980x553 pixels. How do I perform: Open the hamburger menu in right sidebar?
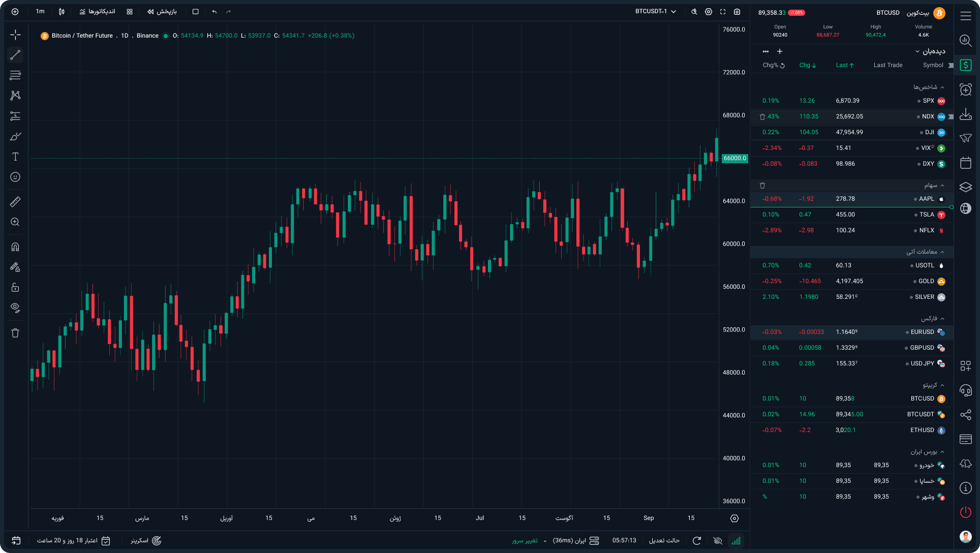click(966, 16)
